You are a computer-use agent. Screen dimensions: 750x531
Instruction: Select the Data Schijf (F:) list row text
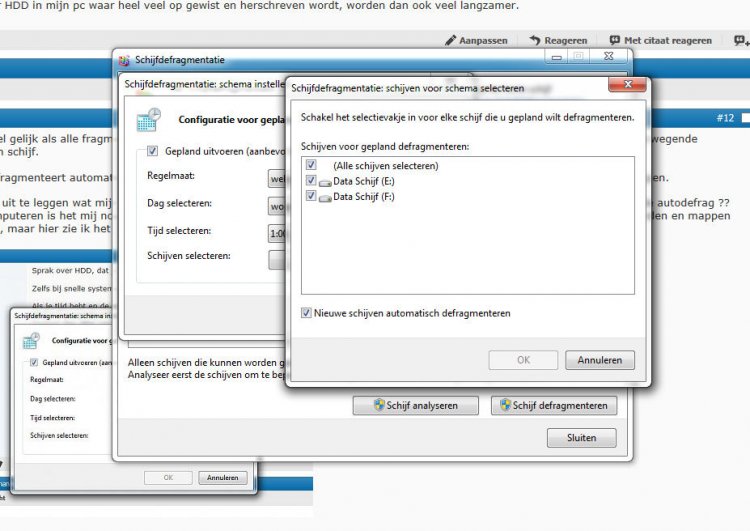(364, 197)
